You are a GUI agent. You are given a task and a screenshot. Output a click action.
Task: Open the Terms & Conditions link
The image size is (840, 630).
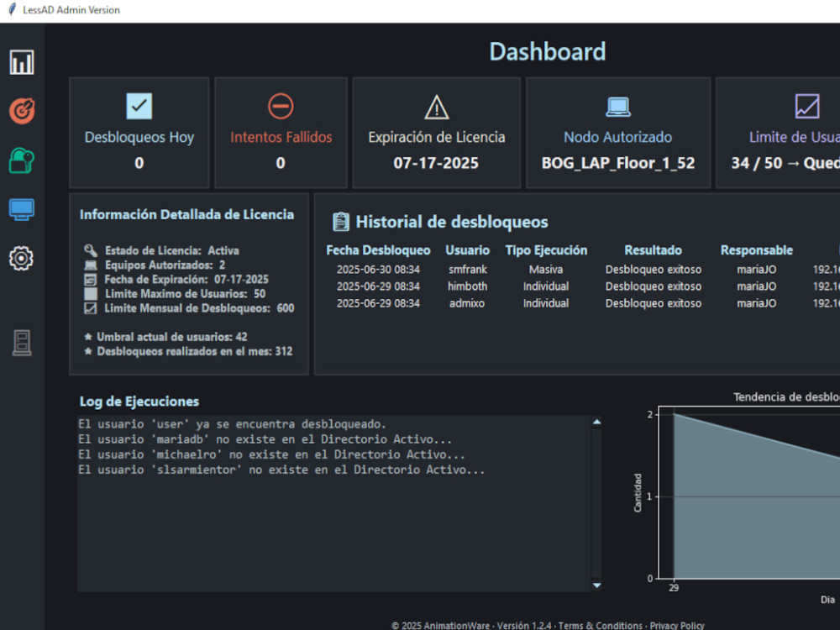click(600, 625)
